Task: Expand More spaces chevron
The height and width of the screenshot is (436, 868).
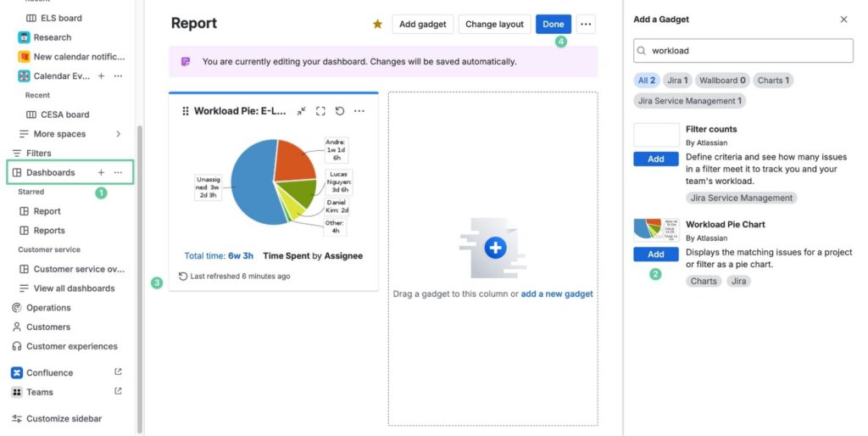Action: [118, 133]
